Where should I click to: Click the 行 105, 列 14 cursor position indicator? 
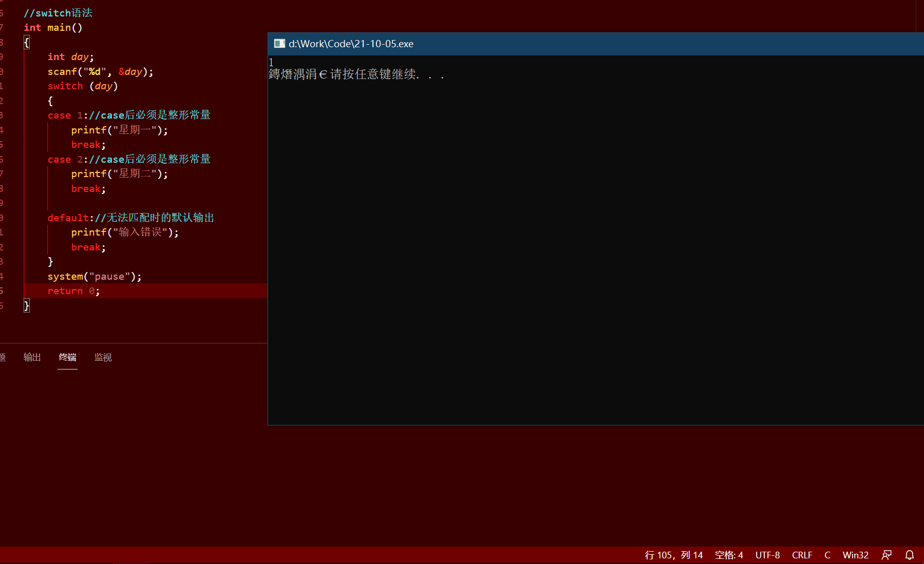point(673,555)
